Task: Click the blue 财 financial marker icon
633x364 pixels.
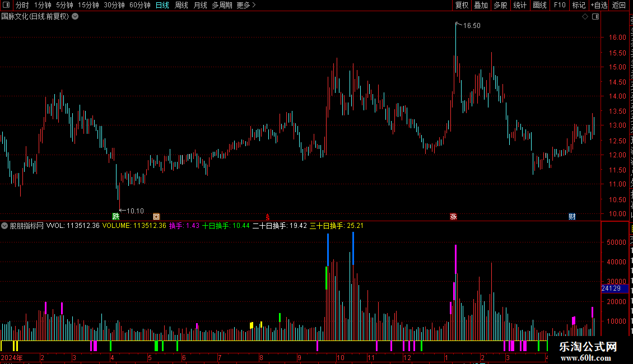Action: 572,217
